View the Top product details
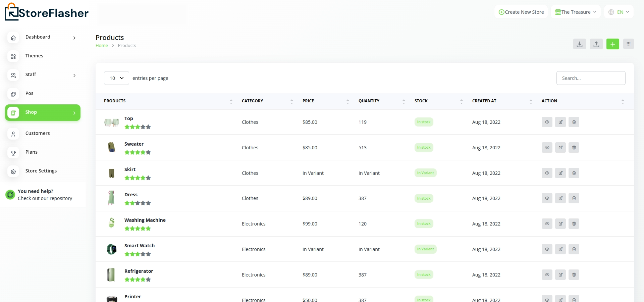The height and width of the screenshot is (302, 644). 547,122
